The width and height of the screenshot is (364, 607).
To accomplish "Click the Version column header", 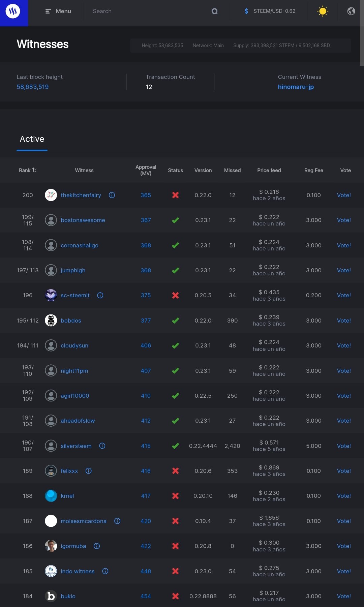I will tap(203, 170).
